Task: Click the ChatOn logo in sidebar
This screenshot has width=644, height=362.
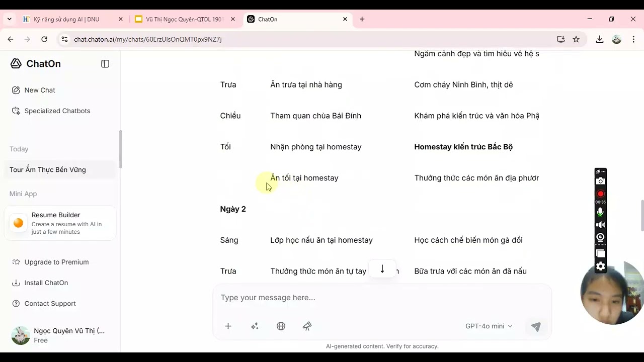Action: (x=35, y=63)
